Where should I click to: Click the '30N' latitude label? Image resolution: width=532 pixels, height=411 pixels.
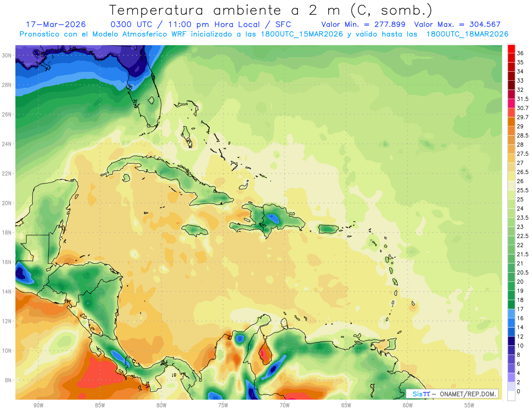tap(8, 55)
